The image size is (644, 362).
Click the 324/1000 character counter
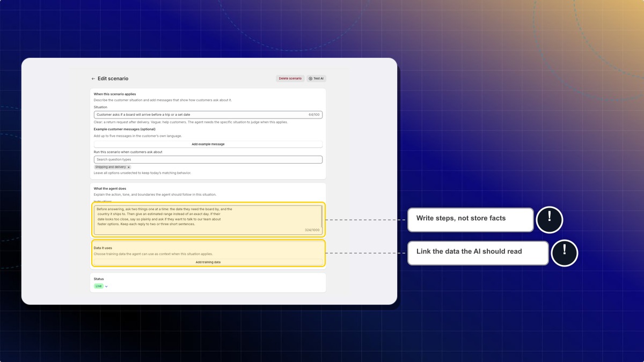point(312,230)
